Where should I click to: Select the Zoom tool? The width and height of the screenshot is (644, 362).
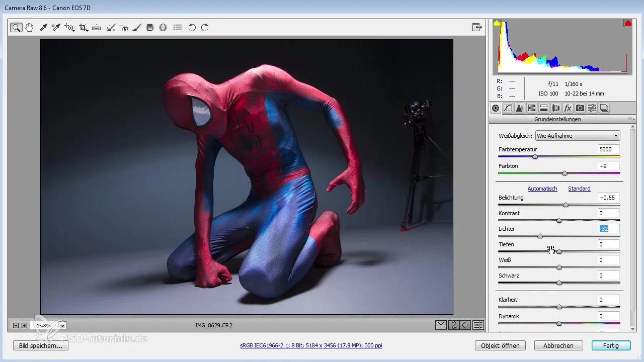[x=16, y=28]
